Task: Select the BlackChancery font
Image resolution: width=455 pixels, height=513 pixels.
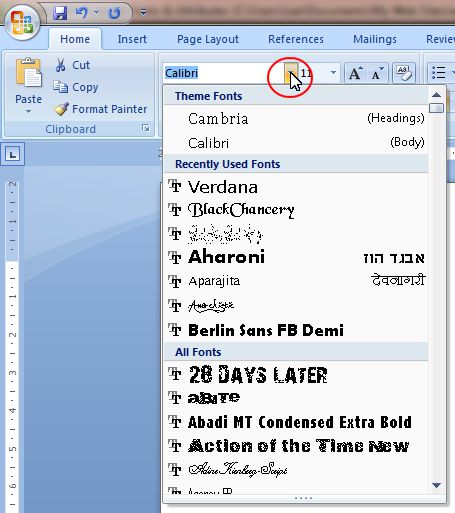Action: [x=296, y=210]
